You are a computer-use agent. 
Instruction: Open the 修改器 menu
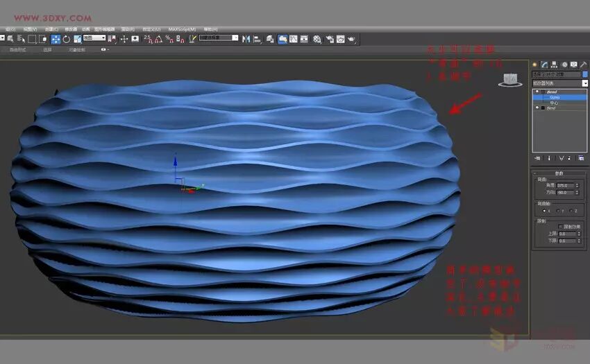pos(71,29)
